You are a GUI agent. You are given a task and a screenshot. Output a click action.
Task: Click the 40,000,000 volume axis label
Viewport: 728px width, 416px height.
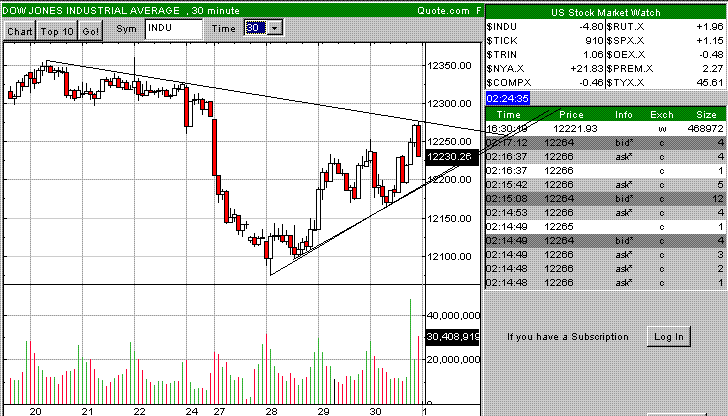click(x=453, y=316)
